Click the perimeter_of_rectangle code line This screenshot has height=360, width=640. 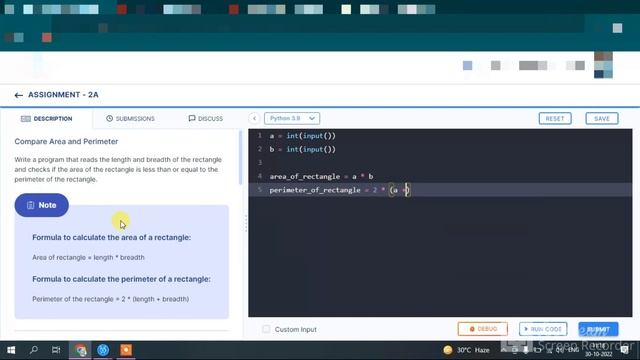point(339,190)
